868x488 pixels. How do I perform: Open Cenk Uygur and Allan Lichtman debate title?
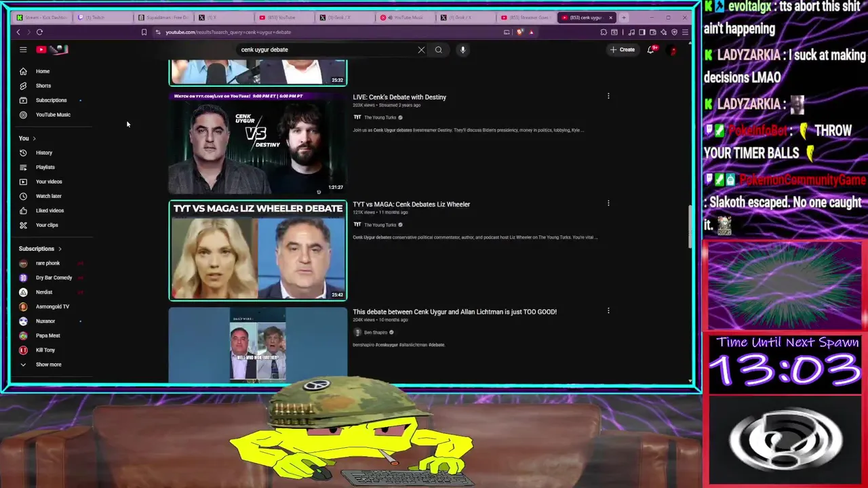pyautogui.click(x=454, y=312)
